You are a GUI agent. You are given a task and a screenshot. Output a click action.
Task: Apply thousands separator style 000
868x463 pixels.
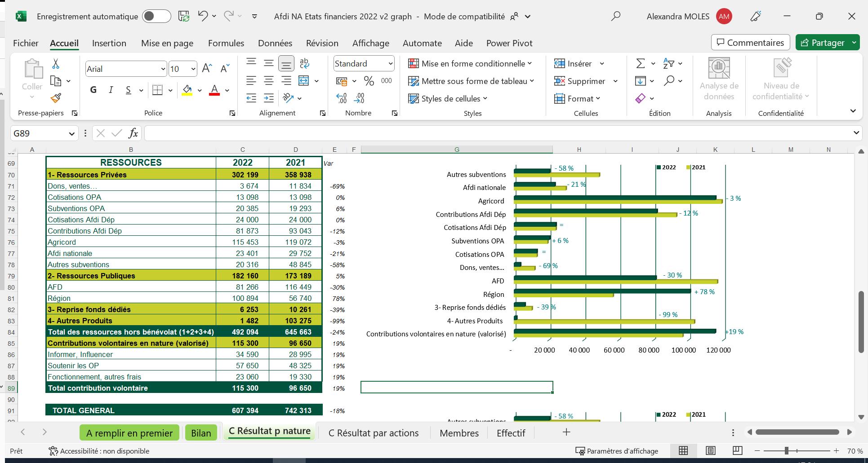pos(387,81)
